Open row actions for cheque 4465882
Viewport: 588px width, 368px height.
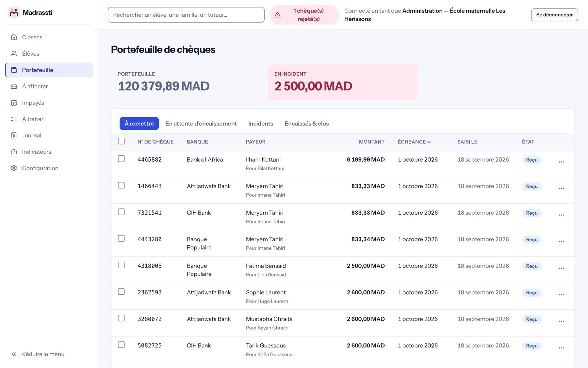[x=561, y=162]
